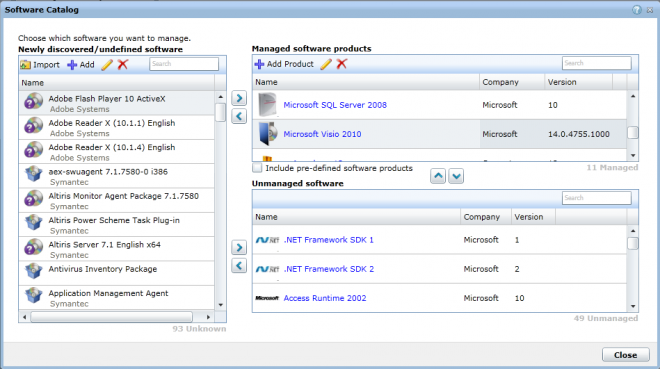Viewport: 660px width, 369px height.
Task: Focus the search field in undefined software panel
Action: point(184,64)
